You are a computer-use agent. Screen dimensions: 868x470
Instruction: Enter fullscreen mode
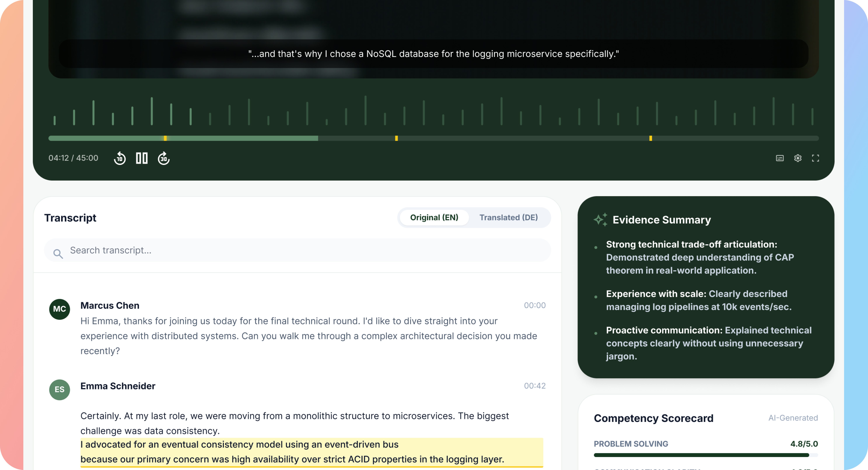tap(815, 158)
